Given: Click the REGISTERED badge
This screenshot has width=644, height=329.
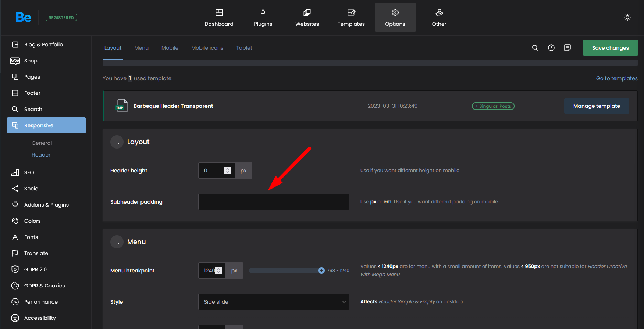Looking at the screenshot, I should click(61, 17).
